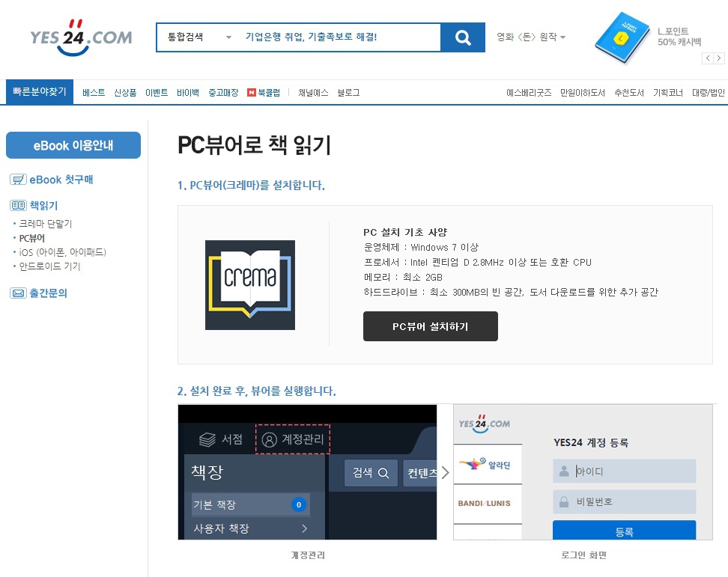The image size is (728, 577).
Task: Open the L.Point blue book banner
Action: (622, 37)
